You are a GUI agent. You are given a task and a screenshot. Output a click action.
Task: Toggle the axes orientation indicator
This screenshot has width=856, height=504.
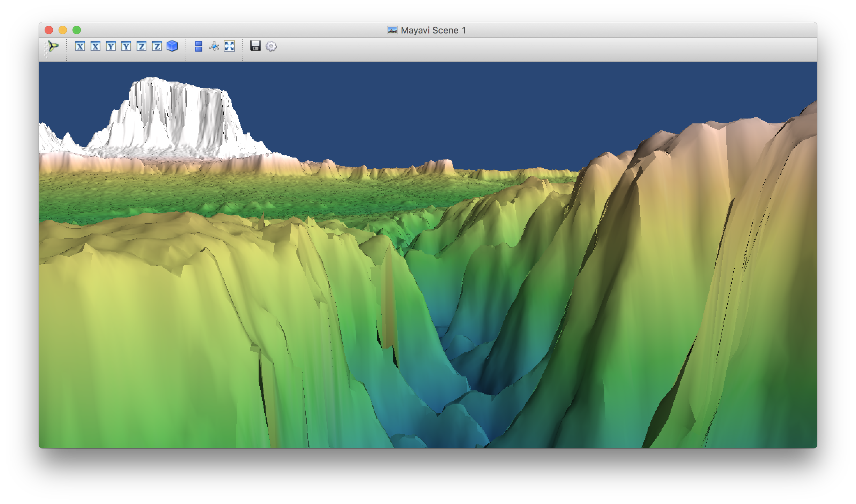point(214,46)
